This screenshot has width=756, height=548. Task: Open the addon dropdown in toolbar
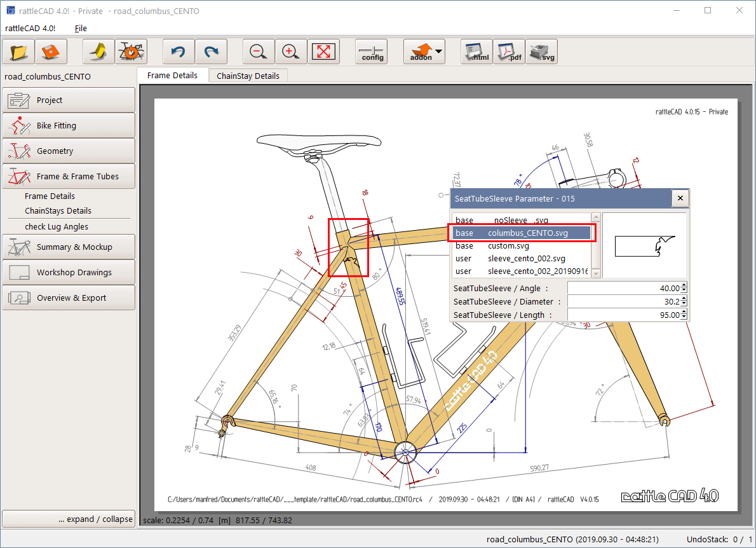[424, 51]
